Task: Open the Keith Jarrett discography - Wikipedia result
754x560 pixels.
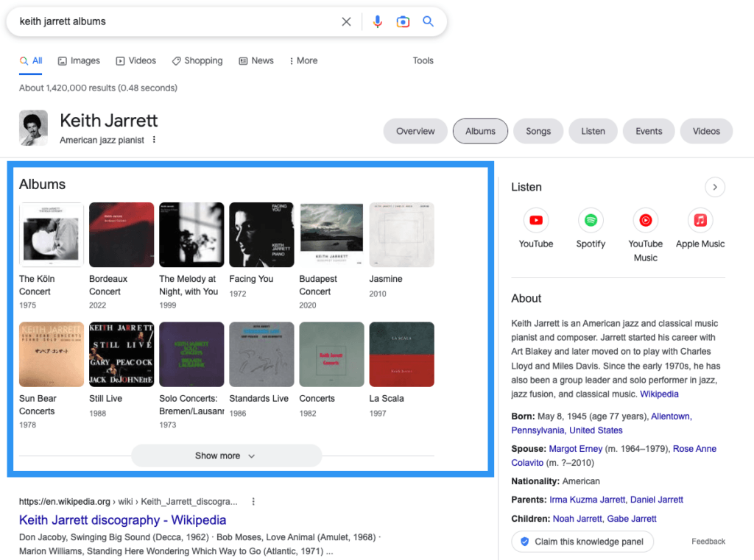Action: point(123,520)
